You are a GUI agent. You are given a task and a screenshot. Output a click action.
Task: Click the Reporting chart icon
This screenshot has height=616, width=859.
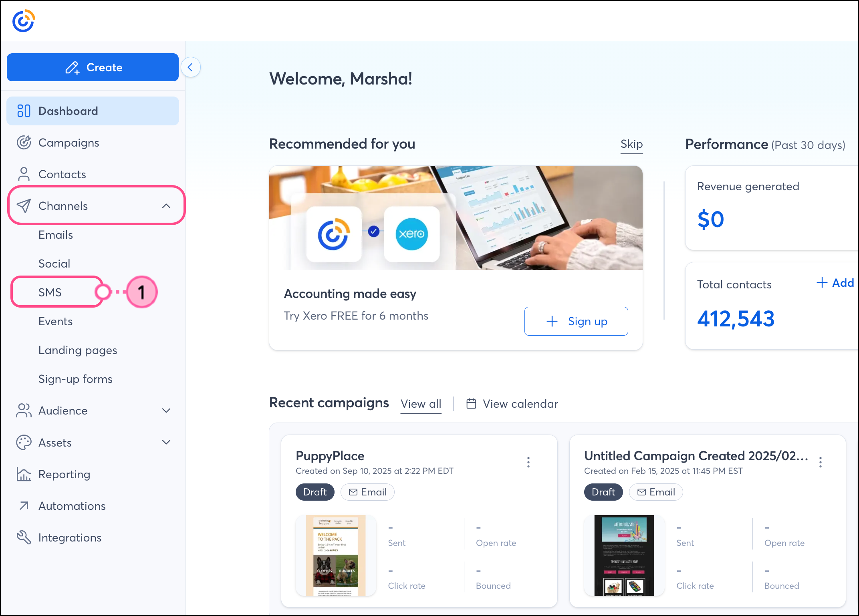(24, 474)
